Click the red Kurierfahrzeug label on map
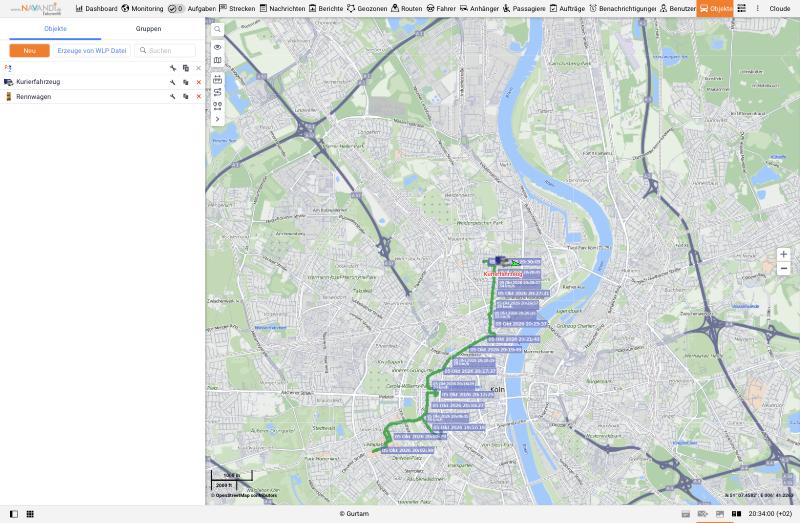 tap(503, 274)
